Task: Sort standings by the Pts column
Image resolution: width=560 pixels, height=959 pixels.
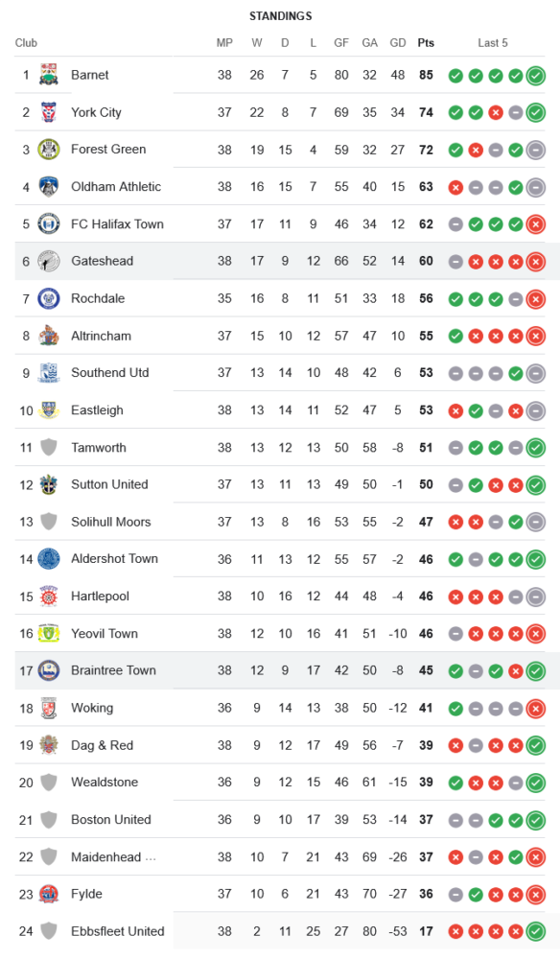Action: [x=426, y=43]
